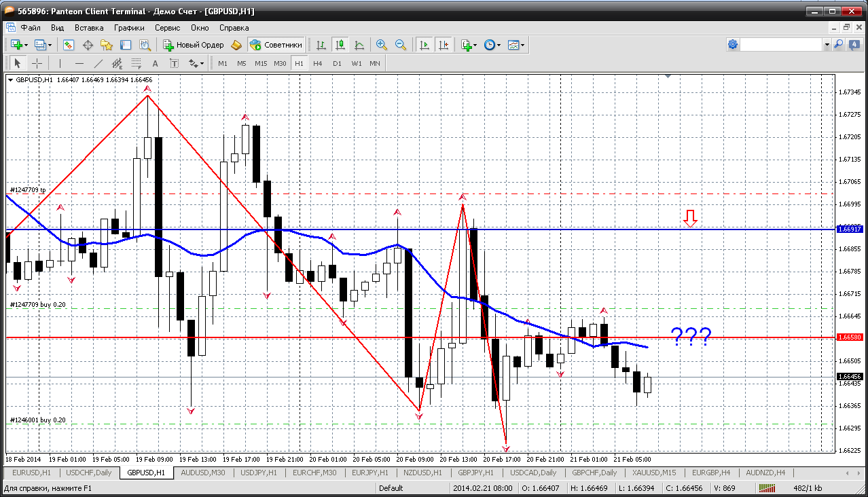Switch timeframe to MN
The image size is (868, 497).
point(375,63)
